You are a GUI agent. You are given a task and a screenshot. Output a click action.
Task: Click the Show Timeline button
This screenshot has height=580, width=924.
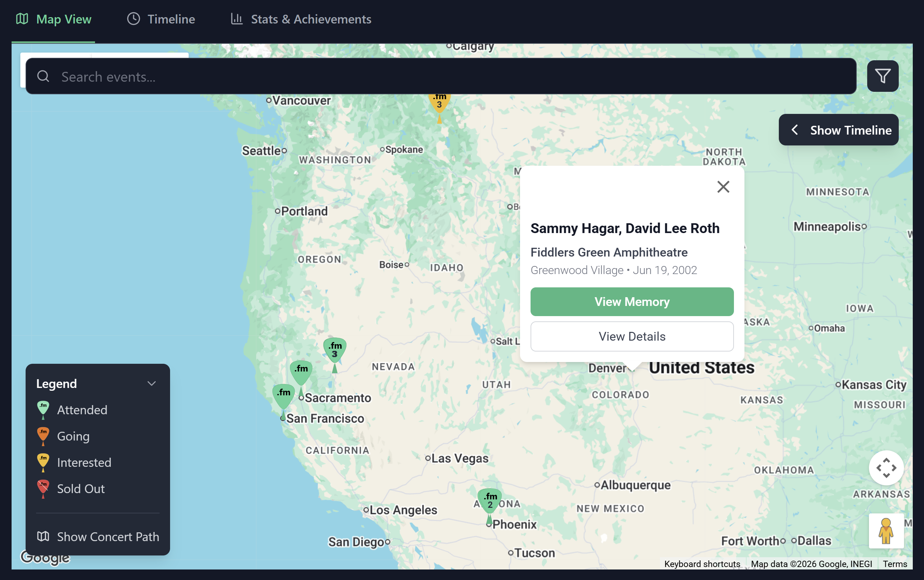(x=838, y=130)
